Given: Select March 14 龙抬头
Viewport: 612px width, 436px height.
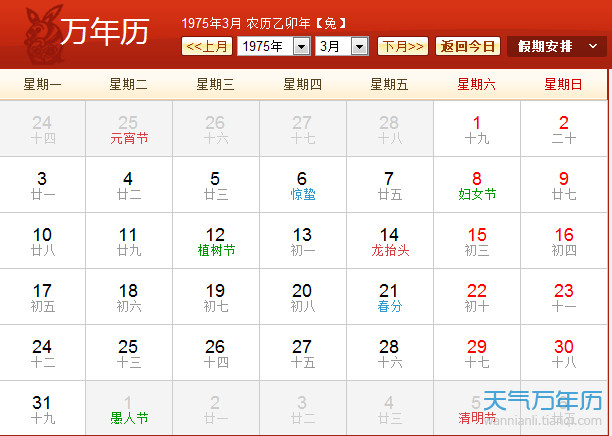Looking at the screenshot, I should click(x=390, y=241).
